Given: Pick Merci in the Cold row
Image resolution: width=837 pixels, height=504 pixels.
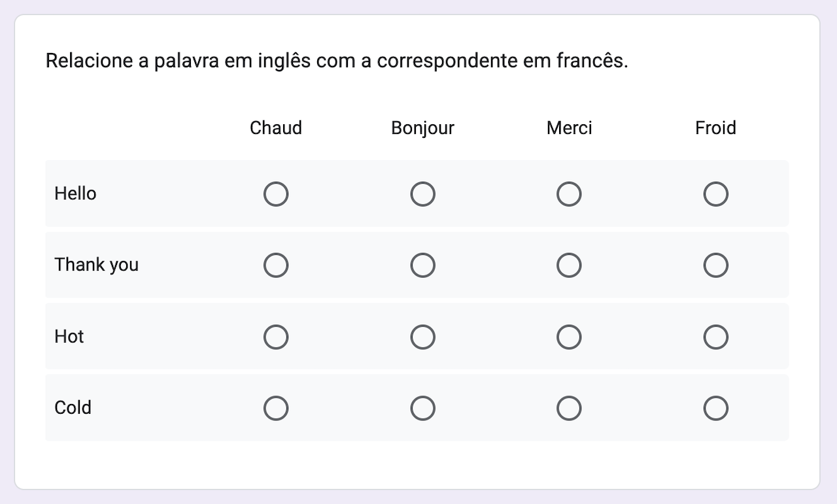Looking at the screenshot, I should [569, 408].
